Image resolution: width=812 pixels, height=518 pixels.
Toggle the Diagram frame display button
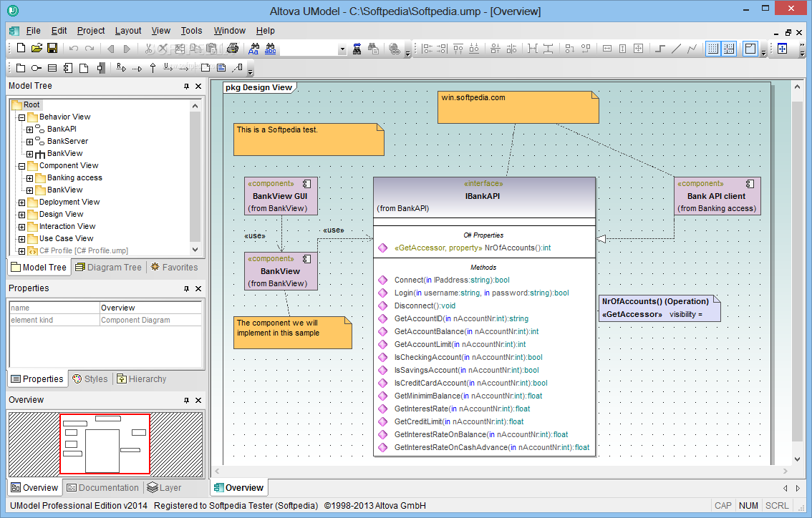750,49
